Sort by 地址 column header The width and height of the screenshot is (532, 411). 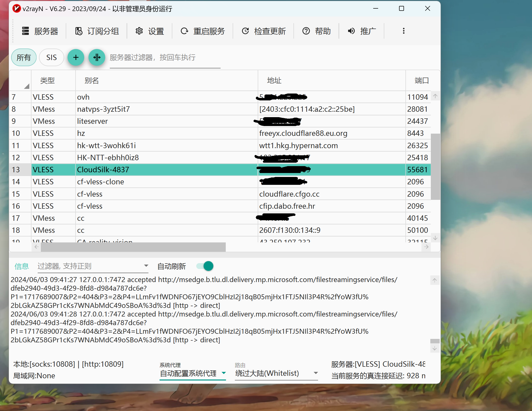[x=332, y=80]
